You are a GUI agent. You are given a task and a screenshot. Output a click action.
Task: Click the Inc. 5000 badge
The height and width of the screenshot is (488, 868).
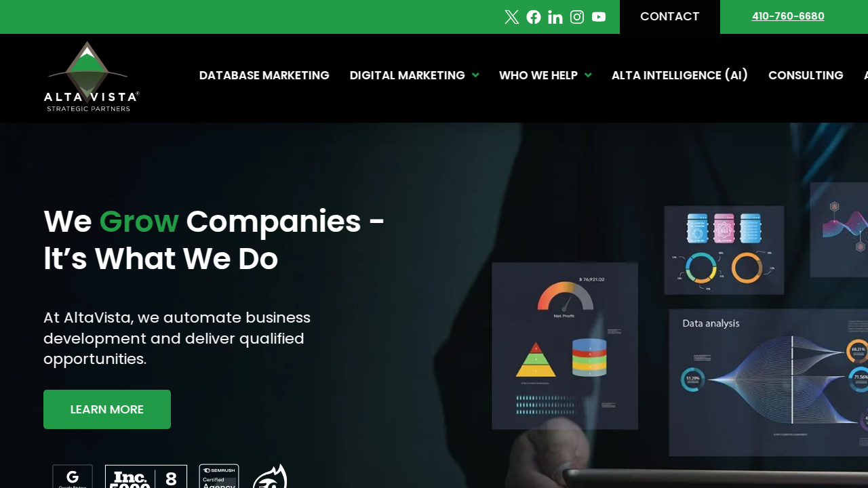pyautogui.click(x=146, y=476)
